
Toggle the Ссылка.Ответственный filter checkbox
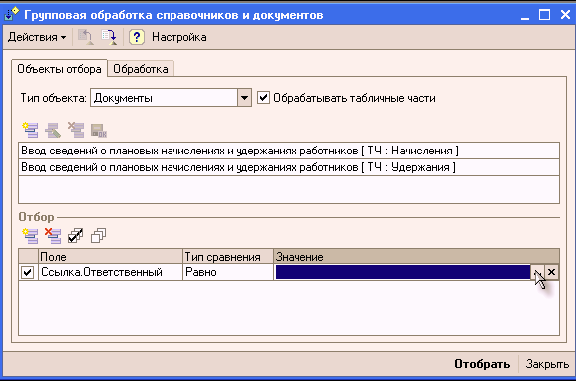point(28,272)
